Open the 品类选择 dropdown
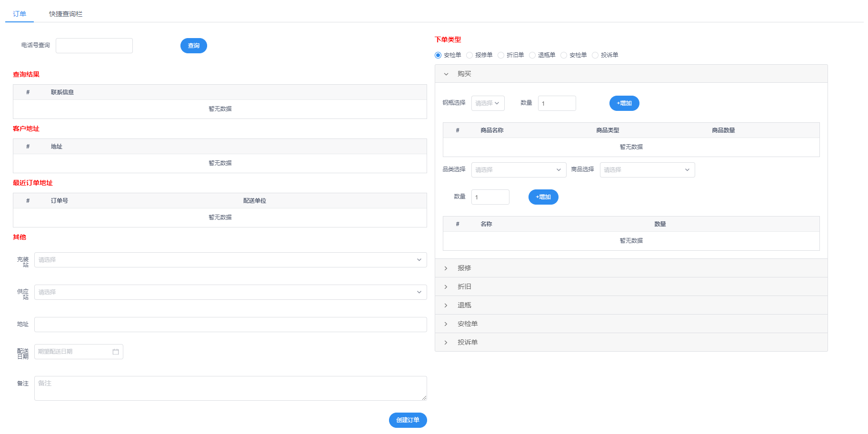 tap(519, 170)
